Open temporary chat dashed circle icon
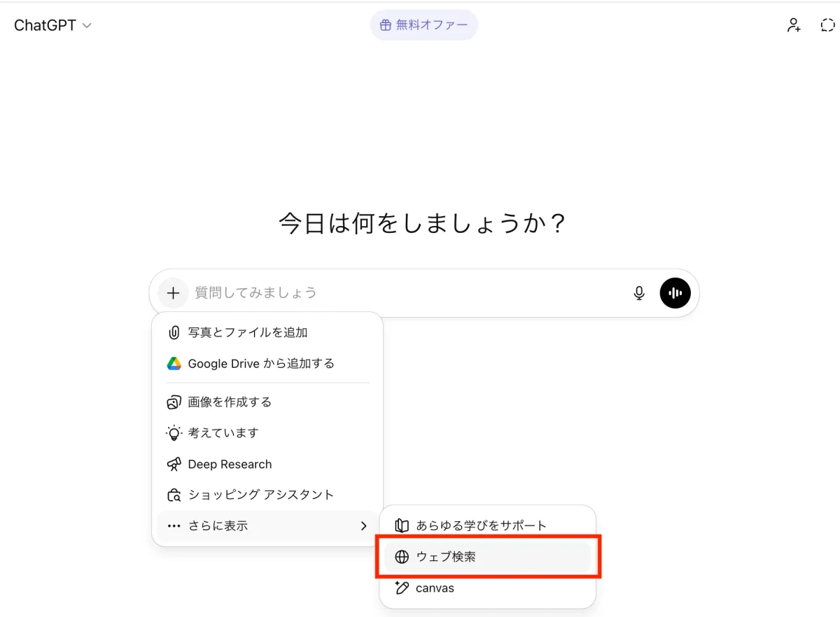This screenshot has height=617, width=840. (x=827, y=26)
